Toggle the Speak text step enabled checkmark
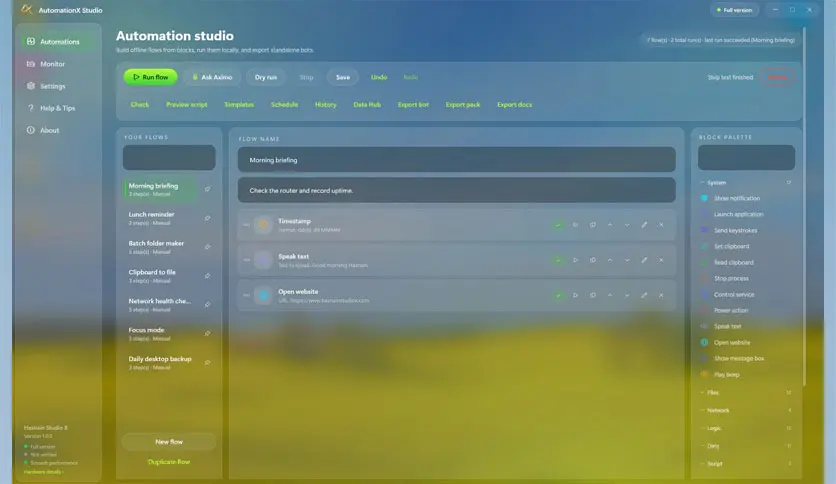 (558, 260)
